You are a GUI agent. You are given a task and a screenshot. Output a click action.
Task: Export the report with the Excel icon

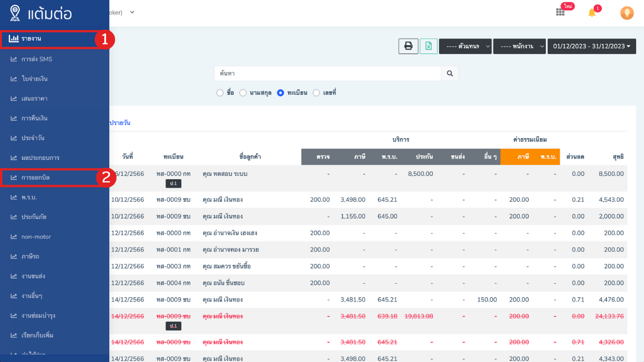429,46
